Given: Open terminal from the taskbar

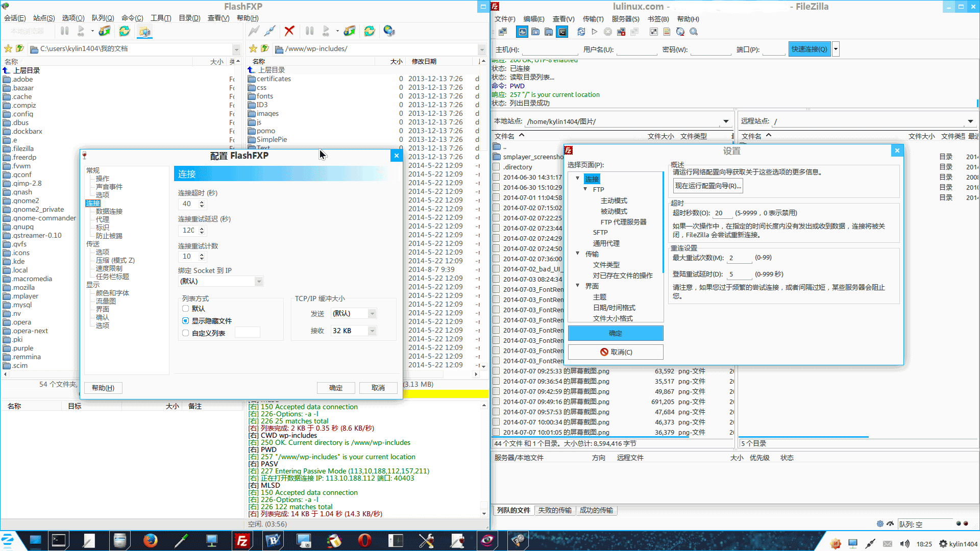Looking at the screenshot, I should 59,540.
